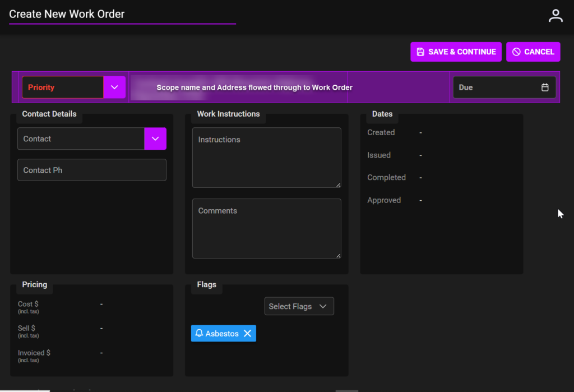Click inside the Instructions text area
This screenshot has width=574, height=392.
click(x=266, y=157)
